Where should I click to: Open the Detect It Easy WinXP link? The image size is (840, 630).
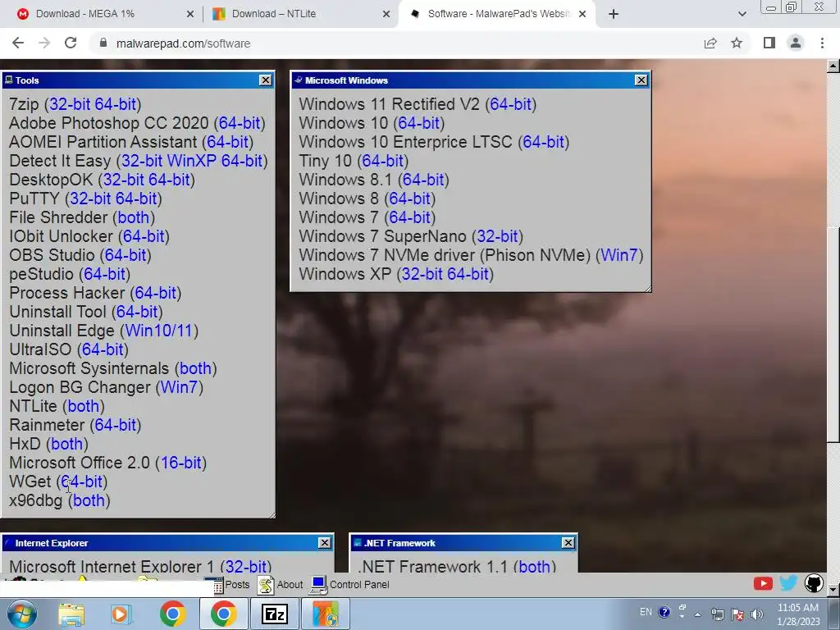pyautogui.click(x=191, y=161)
